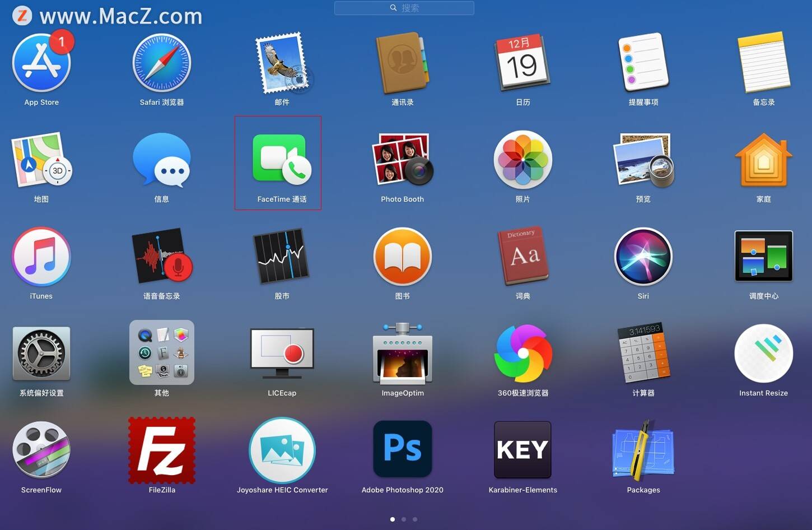Open the Books (图书) app

tap(403, 257)
